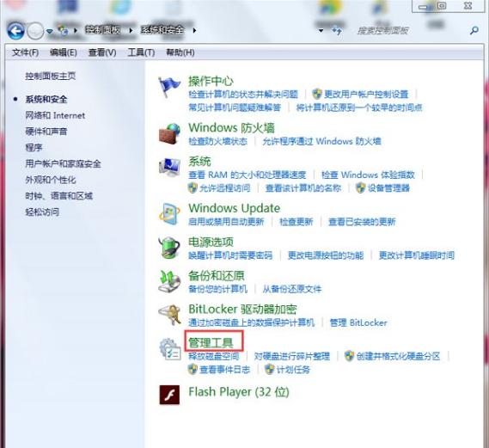This screenshot has height=448, width=489.
Task: Open the Windows Update heading
Action: pyautogui.click(x=235, y=208)
